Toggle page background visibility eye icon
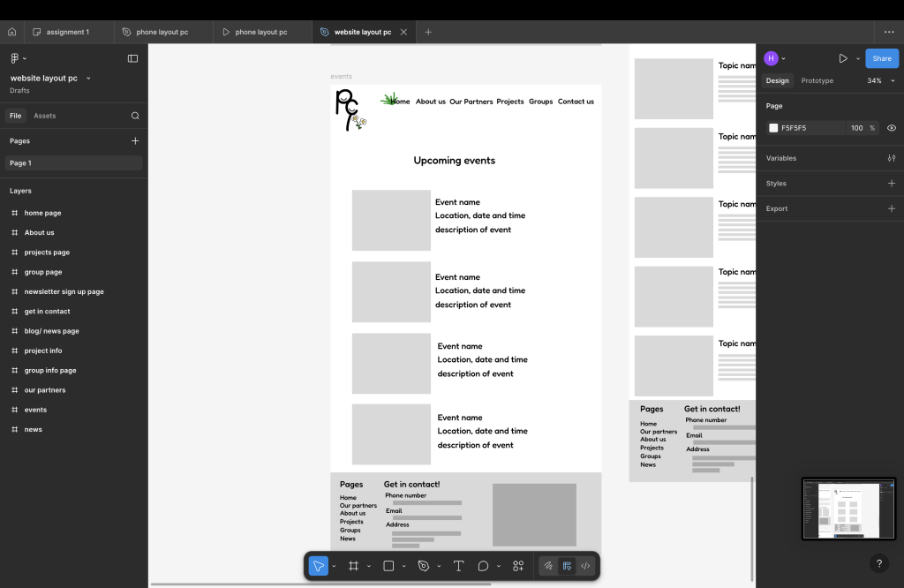 pos(892,128)
